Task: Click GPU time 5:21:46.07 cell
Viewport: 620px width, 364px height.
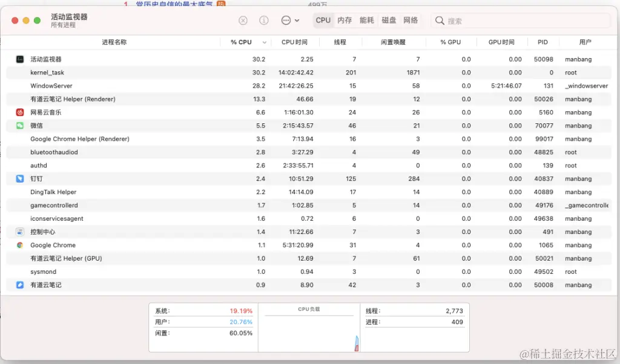Action: tap(506, 86)
